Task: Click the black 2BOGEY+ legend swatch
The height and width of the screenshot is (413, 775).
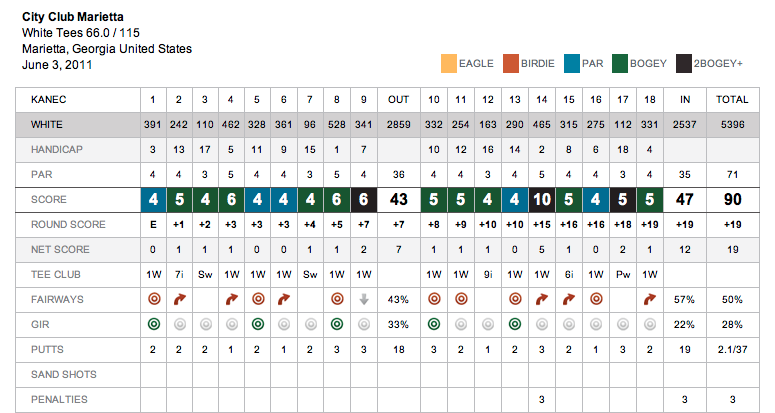Action: 685,63
